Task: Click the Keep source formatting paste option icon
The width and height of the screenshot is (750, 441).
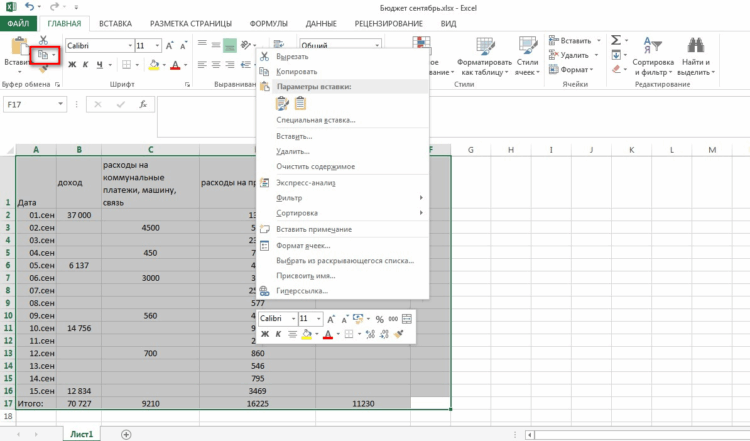Action: [x=283, y=103]
